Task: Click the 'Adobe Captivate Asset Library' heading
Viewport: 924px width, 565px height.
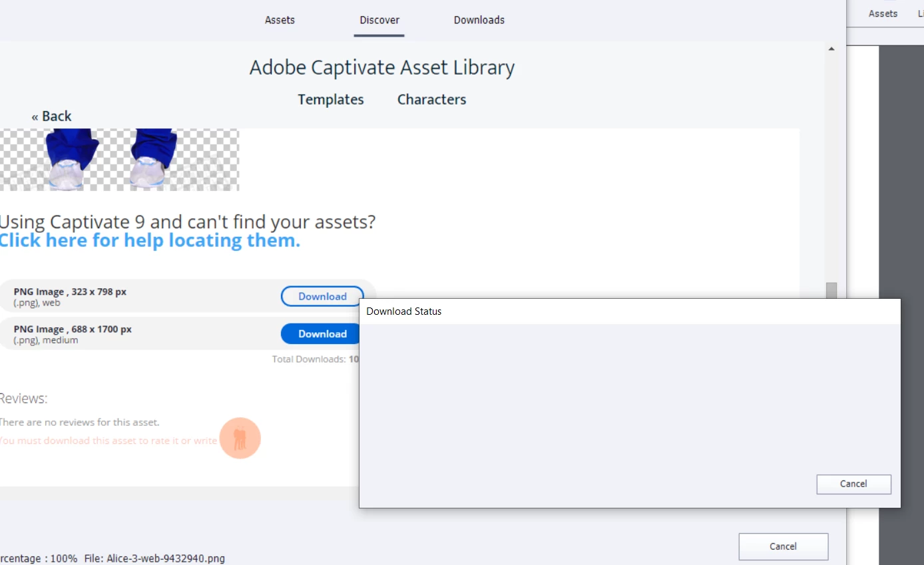Action: 382,67
